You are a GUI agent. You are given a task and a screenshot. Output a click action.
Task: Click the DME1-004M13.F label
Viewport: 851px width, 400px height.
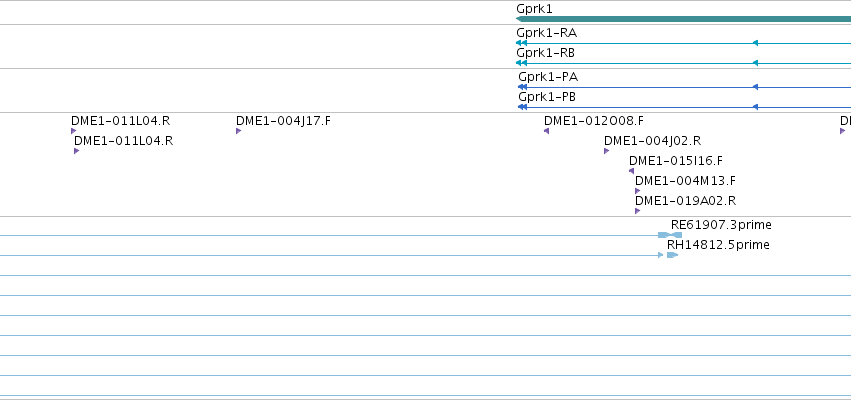click(x=685, y=181)
